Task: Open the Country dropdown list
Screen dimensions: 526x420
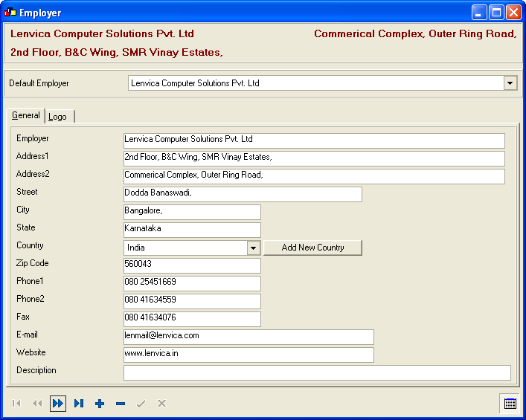Action: 254,248
